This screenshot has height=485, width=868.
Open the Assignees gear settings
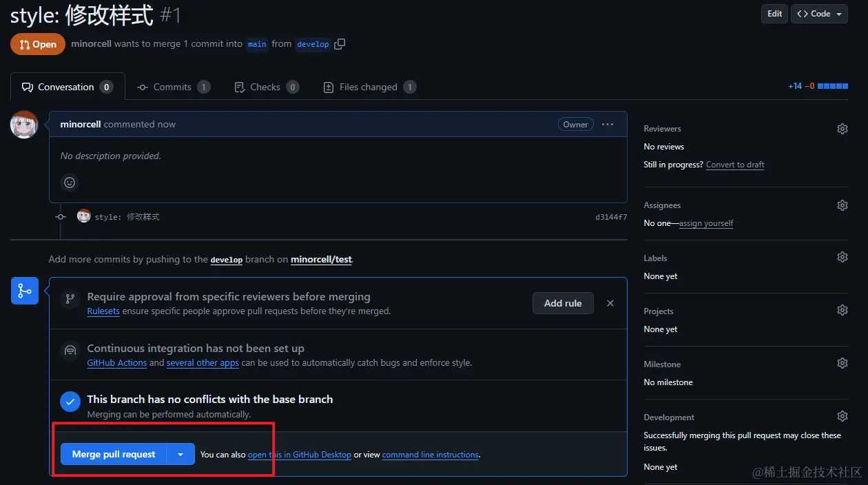point(842,205)
